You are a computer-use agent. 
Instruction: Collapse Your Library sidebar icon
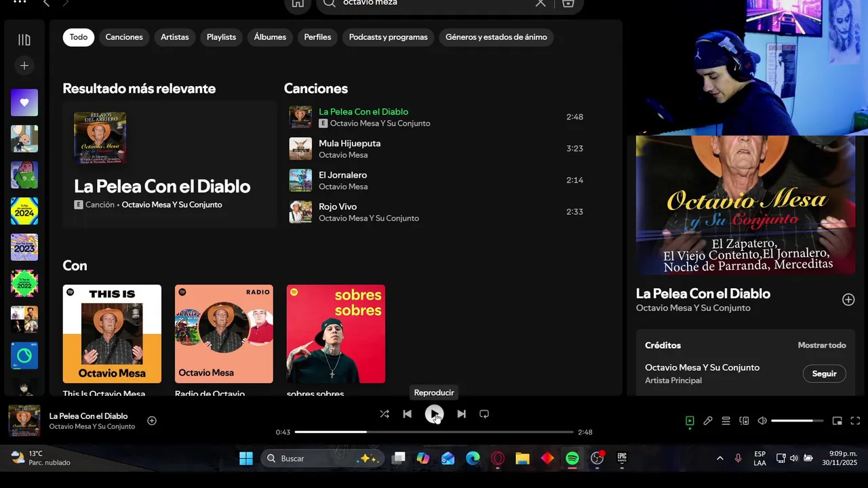tap(24, 40)
